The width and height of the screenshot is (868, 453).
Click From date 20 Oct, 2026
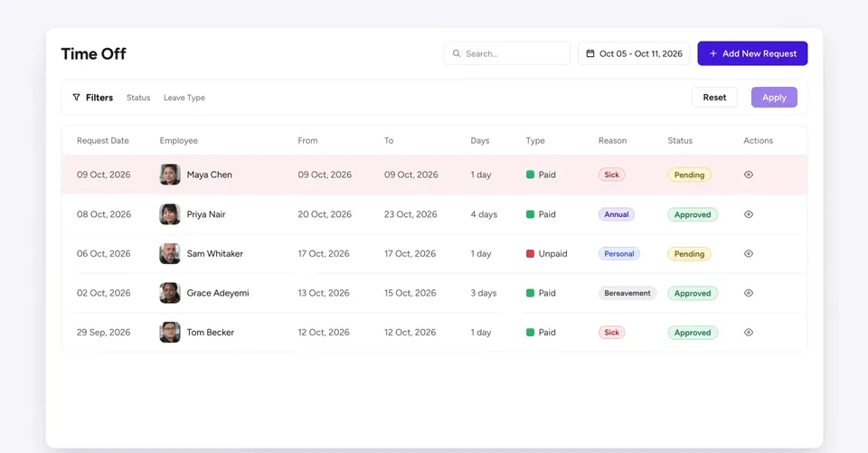coord(325,214)
